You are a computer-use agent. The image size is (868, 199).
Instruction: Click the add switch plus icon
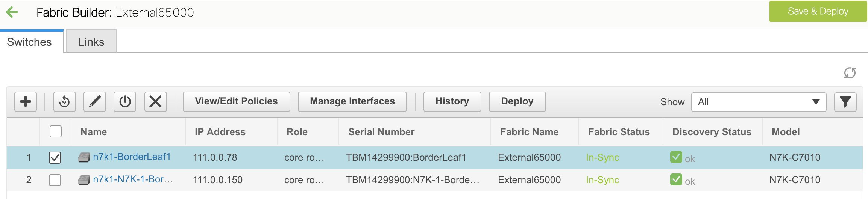[x=26, y=102]
